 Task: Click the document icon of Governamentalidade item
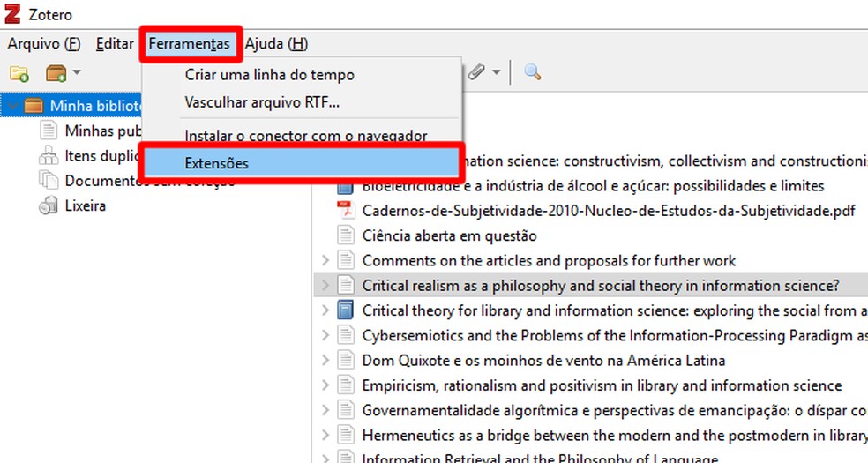point(346,410)
